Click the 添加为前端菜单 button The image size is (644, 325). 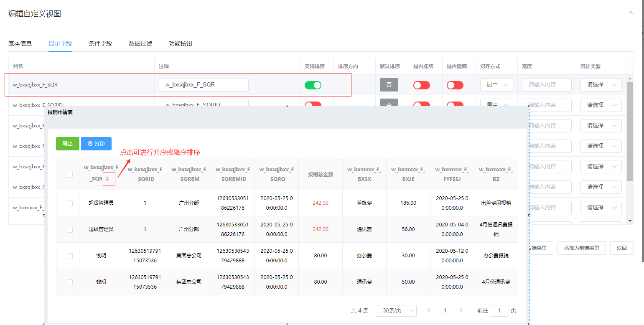[581, 248]
